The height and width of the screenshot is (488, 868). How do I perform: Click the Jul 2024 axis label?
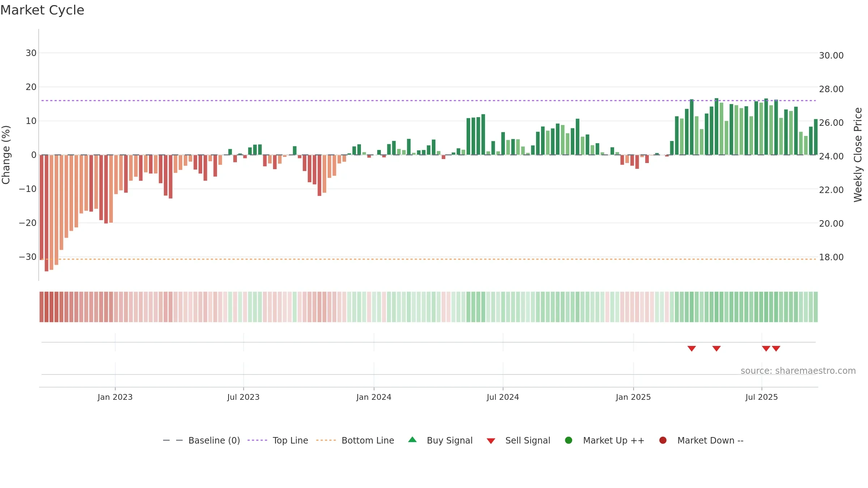coord(503,397)
